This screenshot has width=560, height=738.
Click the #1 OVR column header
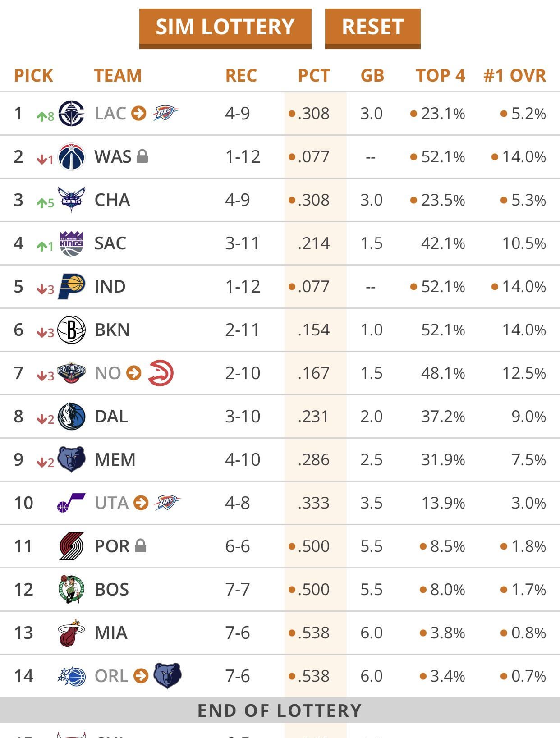pos(514,75)
